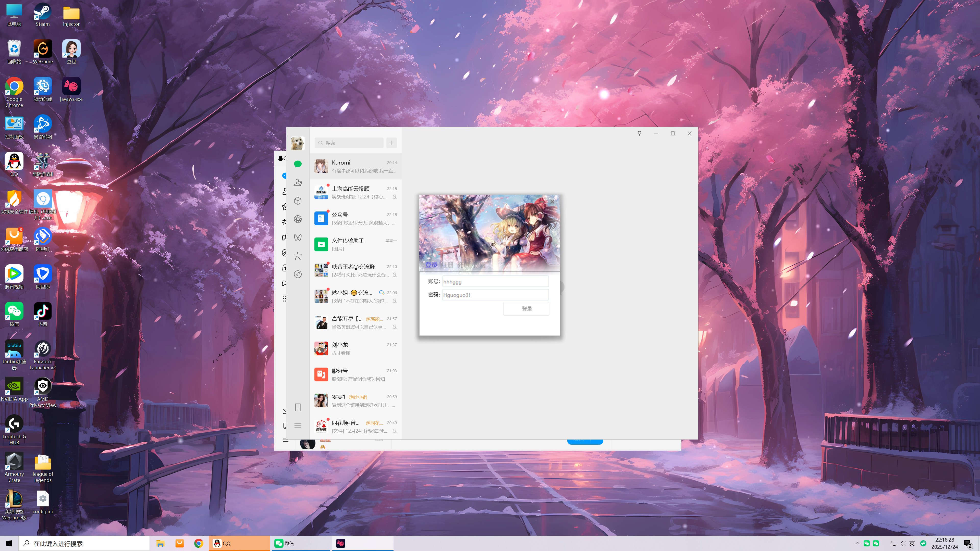Open WeChat hamburger settings menu
The image size is (980, 551).
pyautogui.click(x=298, y=426)
